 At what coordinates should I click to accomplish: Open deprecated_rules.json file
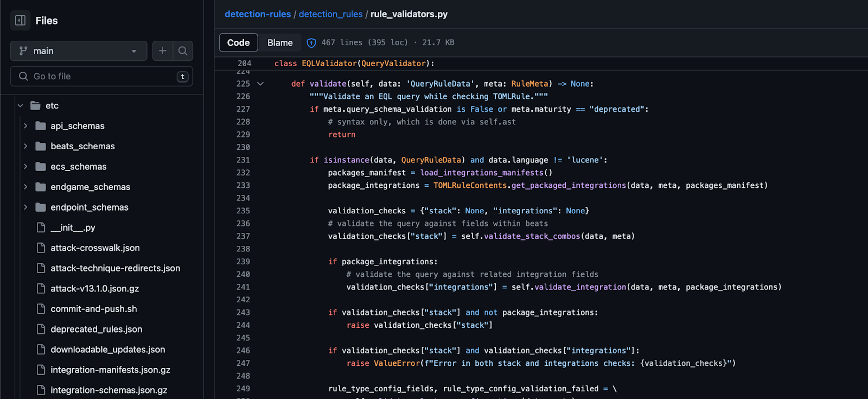pos(97,330)
